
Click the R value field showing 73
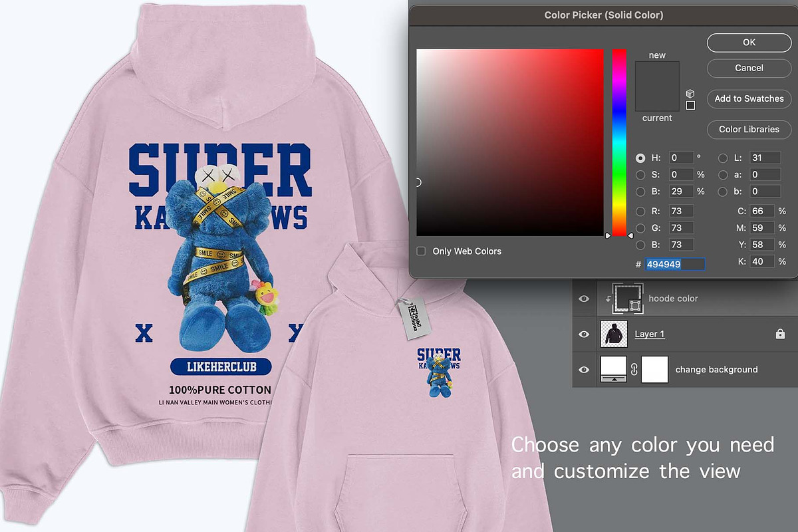[x=681, y=211]
